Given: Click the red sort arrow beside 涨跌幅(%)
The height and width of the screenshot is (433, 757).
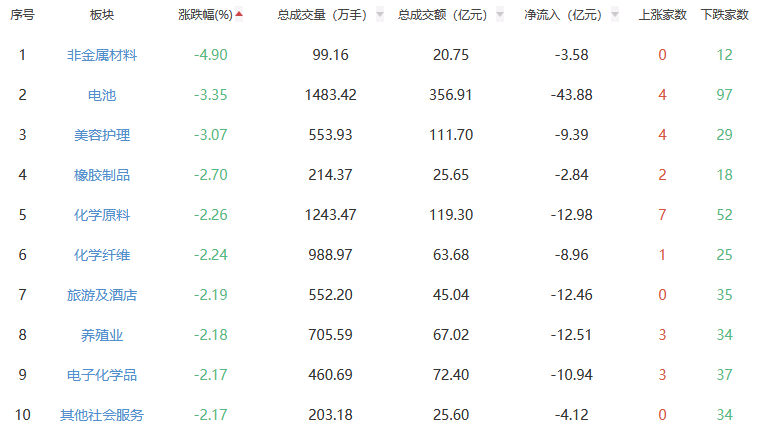Looking at the screenshot, I should (239, 14).
